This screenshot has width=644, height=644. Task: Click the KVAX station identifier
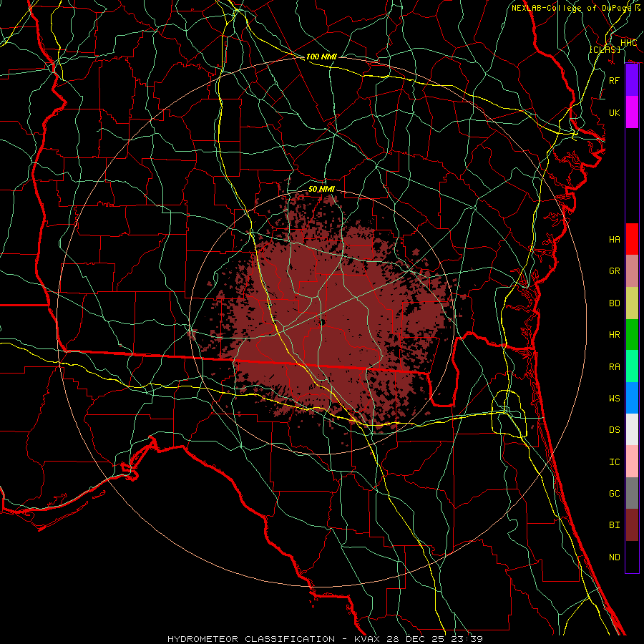[369, 639]
